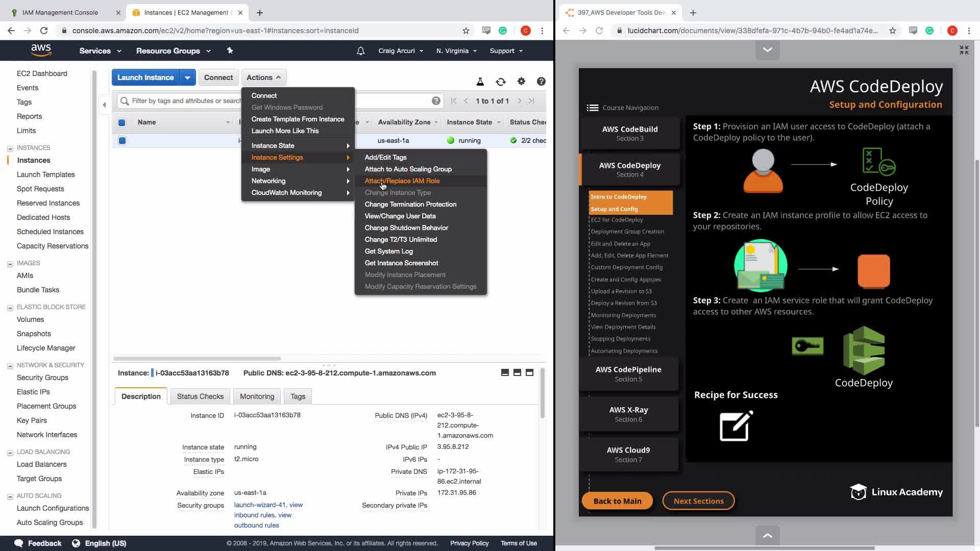Exit fullscreen in the Lucidchart viewer
Screen dimensions: 980x551
point(964,50)
